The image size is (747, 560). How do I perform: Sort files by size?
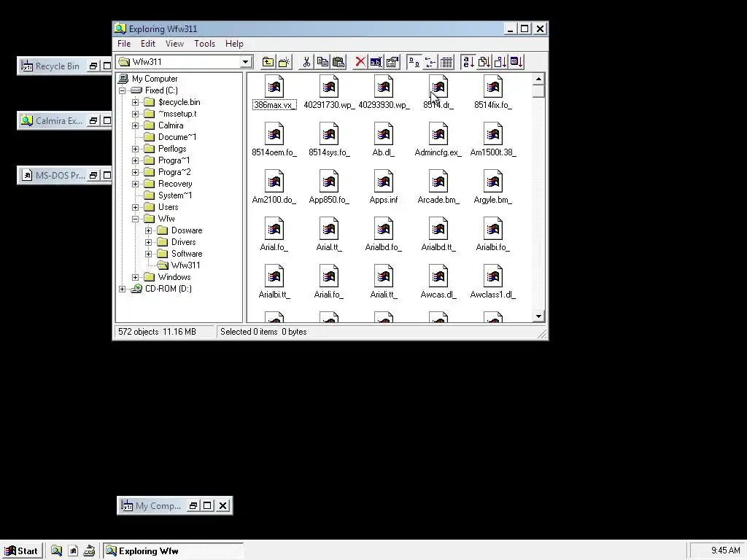coord(500,62)
